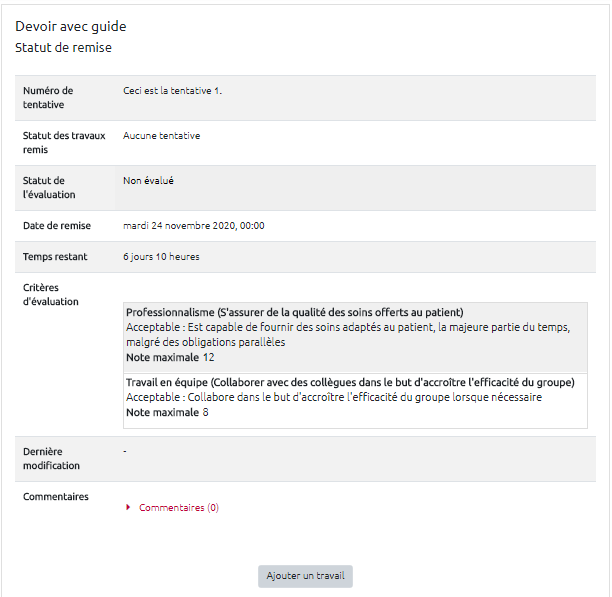The height and width of the screenshot is (597, 612).
Task: Select the Critères d'évaluation label
Action: [51, 294]
